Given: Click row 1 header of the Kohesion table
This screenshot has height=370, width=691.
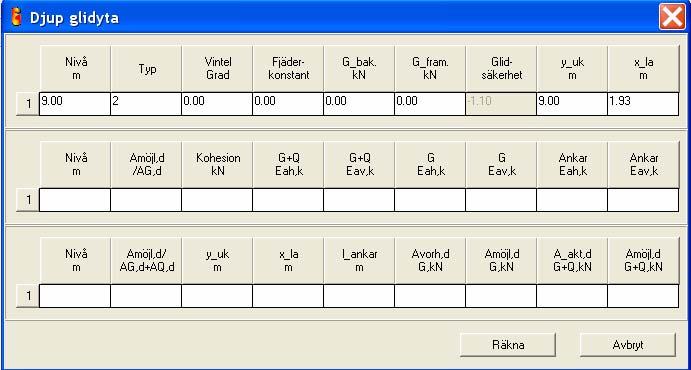Looking at the screenshot, I should 28,200.
